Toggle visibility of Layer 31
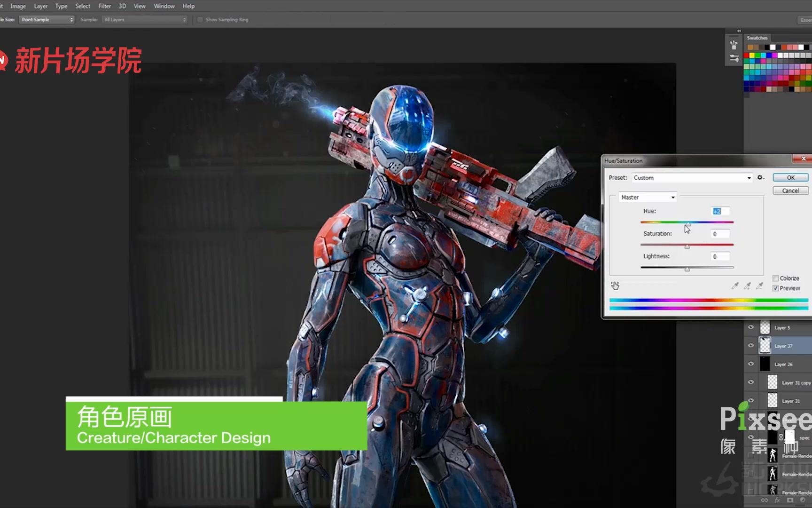The height and width of the screenshot is (508, 812). point(751,401)
